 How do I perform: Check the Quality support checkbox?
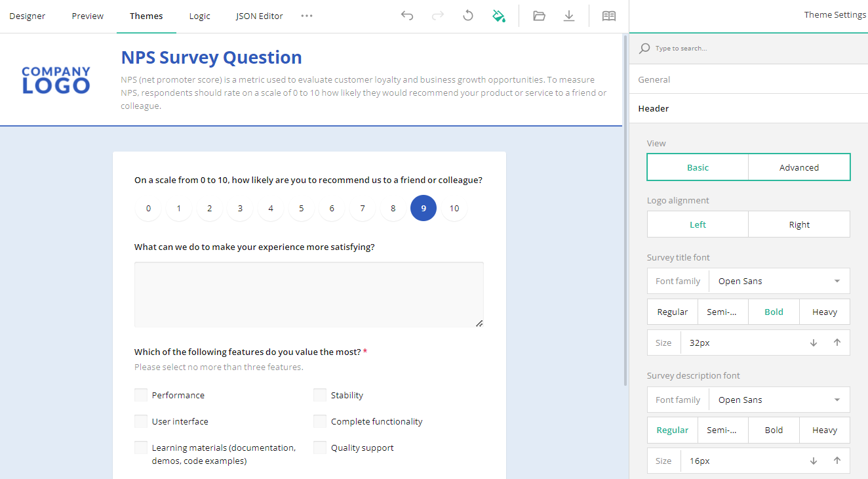pyautogui.click(x=319, y=447)
